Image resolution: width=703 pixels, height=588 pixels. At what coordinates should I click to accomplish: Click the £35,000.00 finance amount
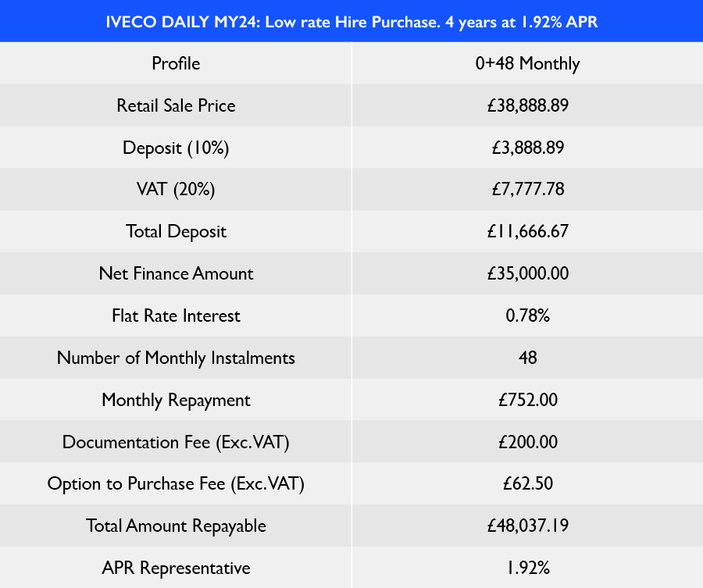coord(527,274)
